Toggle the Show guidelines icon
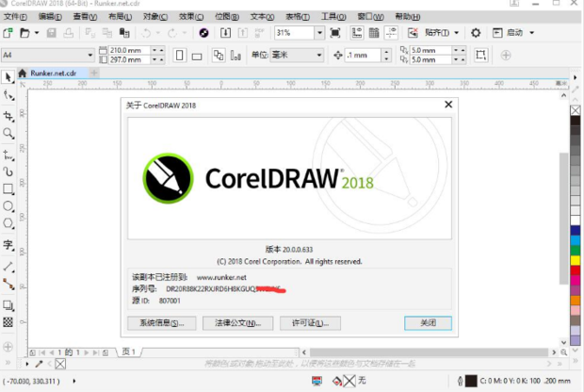This screenshot has height=392, width=584. 391,33
